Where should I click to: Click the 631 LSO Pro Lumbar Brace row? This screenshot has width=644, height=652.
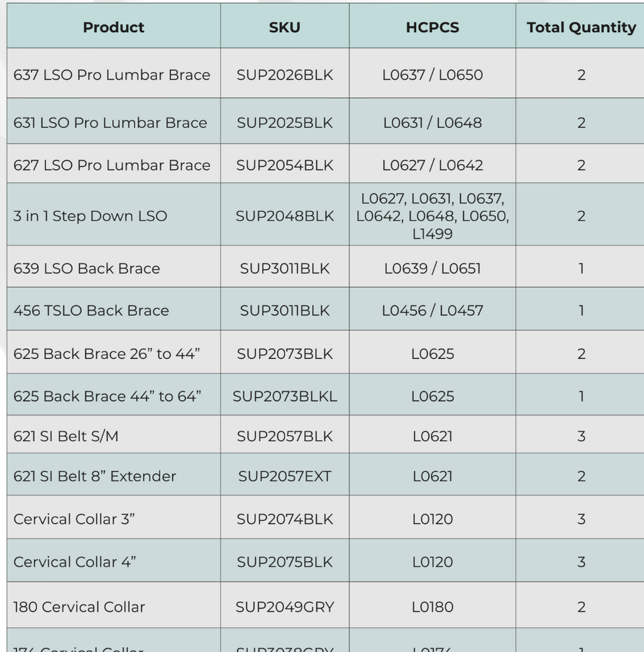point(325,121)
